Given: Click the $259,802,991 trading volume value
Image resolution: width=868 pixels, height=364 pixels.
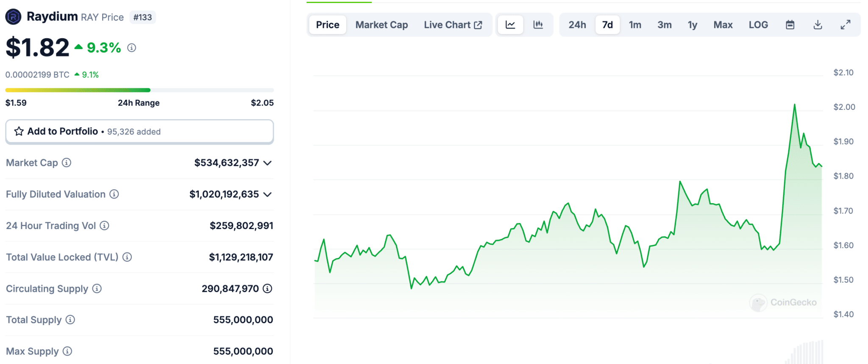Looking at the screenshot, I should 241,226.
